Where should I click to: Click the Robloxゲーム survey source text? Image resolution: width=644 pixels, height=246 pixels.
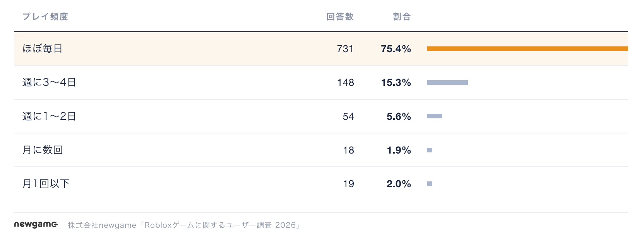184,225
